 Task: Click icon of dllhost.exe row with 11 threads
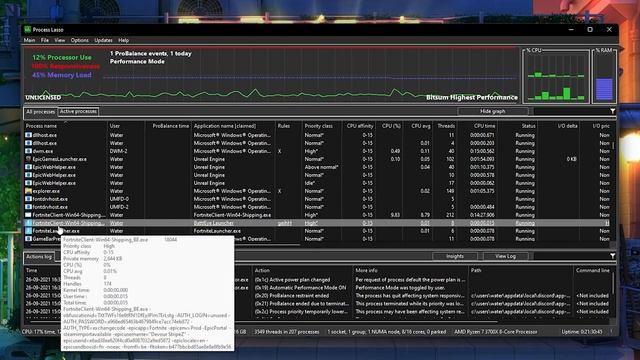pos(29,135)
